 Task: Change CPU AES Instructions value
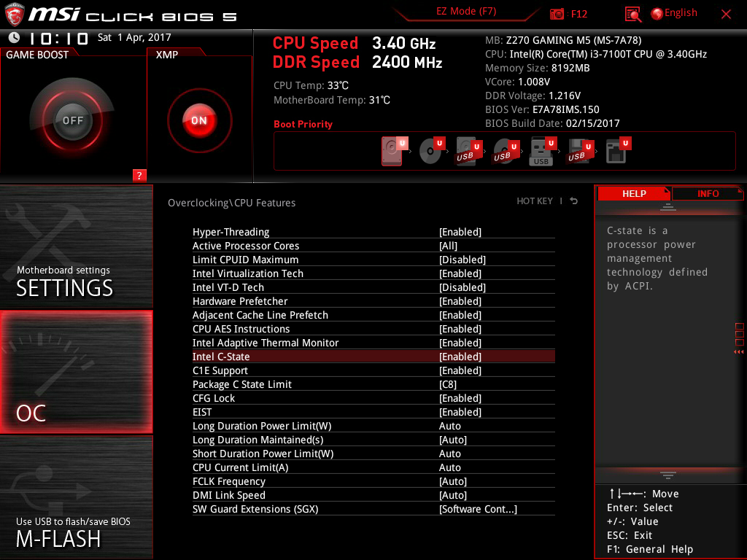click(460, 329)
